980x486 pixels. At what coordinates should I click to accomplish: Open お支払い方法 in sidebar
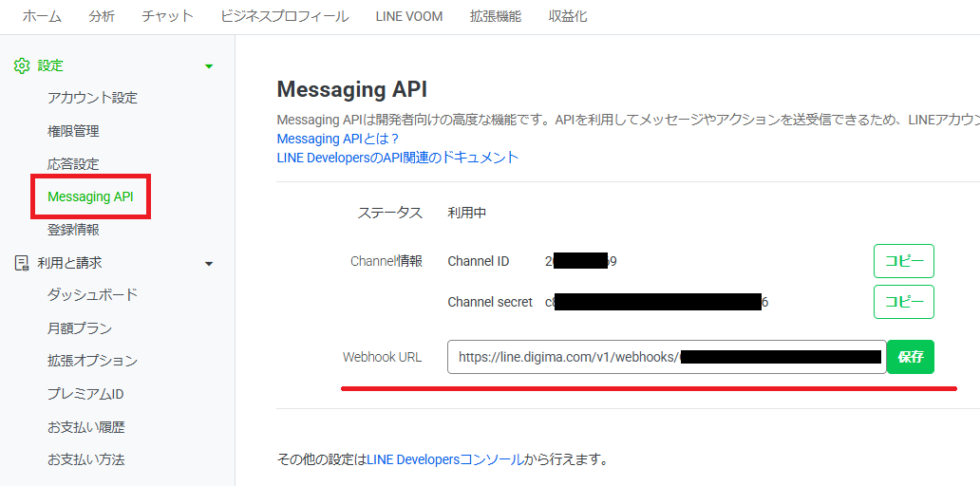(86, 459)
